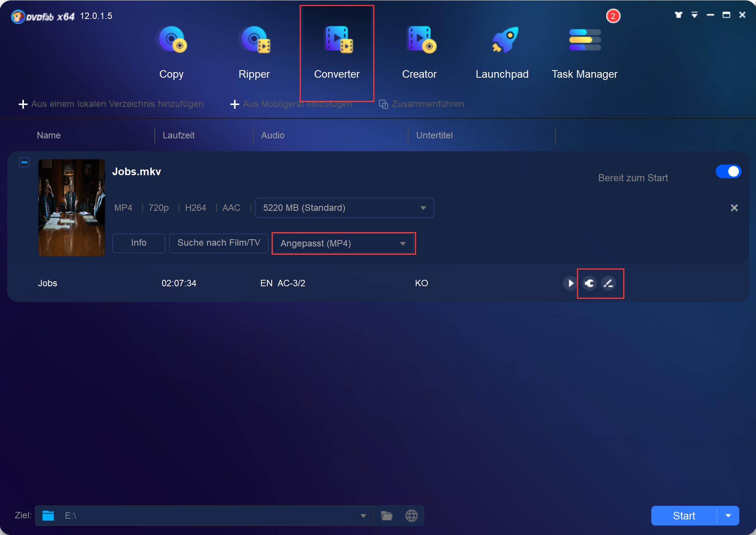Click the 02:07:34 runtime value
The height and width of the screenshot is (535, 756).
(x=179, y=283)
